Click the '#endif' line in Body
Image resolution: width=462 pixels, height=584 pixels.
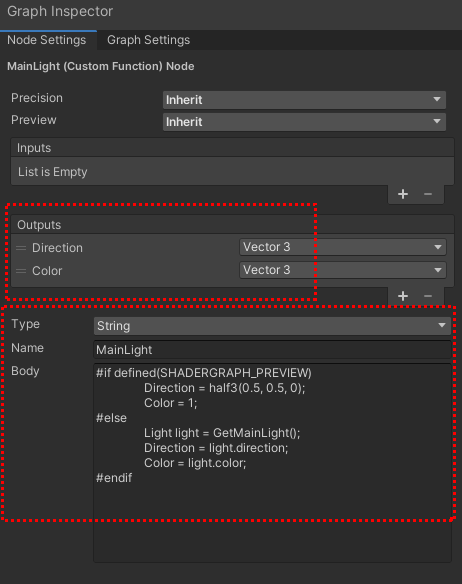click(x=114, y=478)
